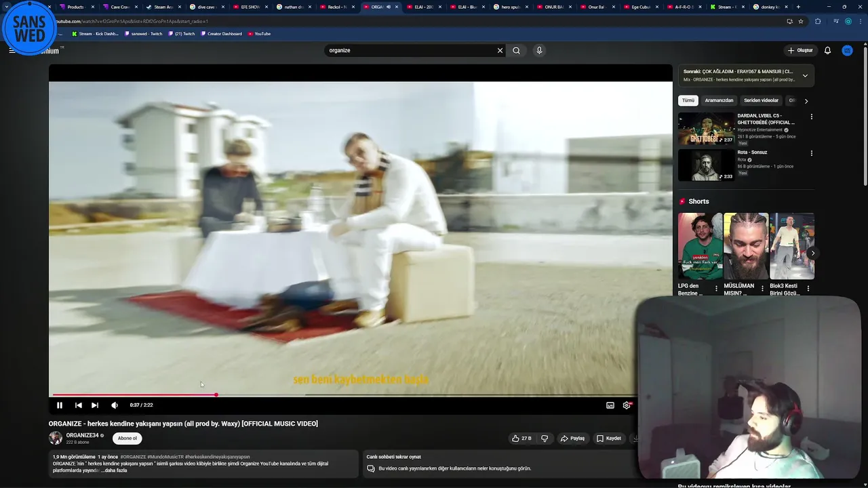The image size is (868, 488).
Task: Dislike the video with the thumbs-down button
Action: point(545,439)
